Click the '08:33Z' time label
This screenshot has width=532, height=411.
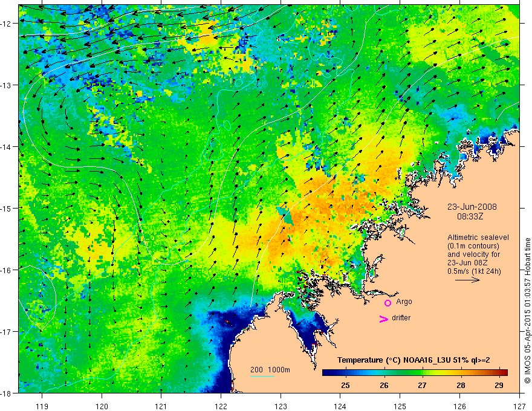pyautogui.click(x=470, y=216)
